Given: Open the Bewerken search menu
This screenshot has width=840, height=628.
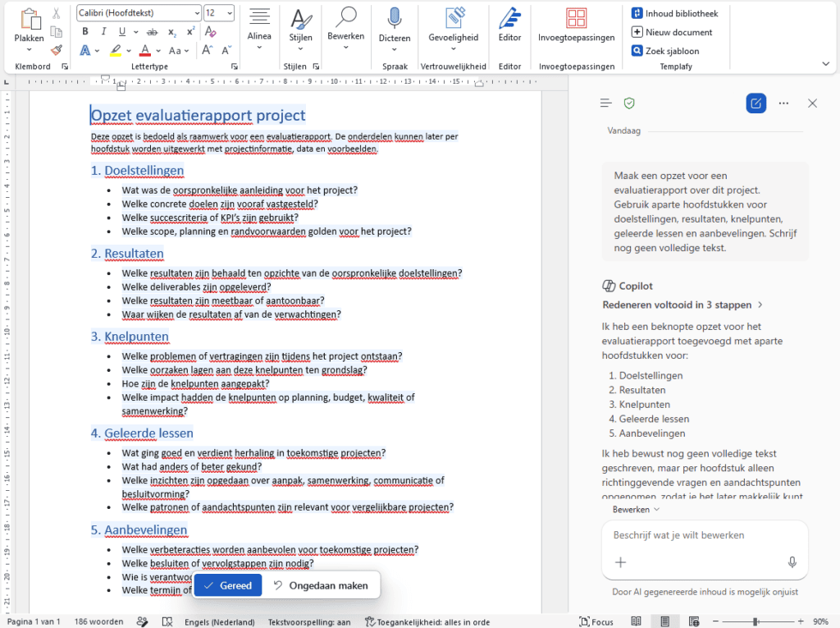Looking at the screenshot, I should tap(345, 29).
